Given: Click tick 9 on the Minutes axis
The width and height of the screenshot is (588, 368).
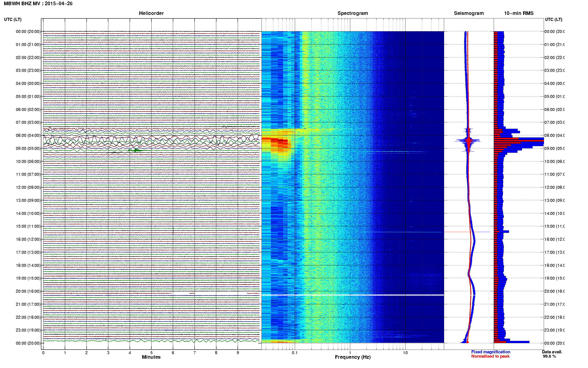Looking at the screenshot, I should coord(238,353).
